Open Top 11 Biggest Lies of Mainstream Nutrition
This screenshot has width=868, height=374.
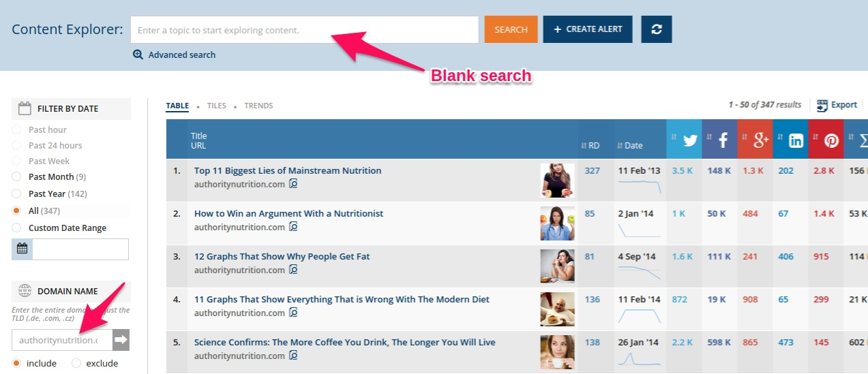coord(288,171)
